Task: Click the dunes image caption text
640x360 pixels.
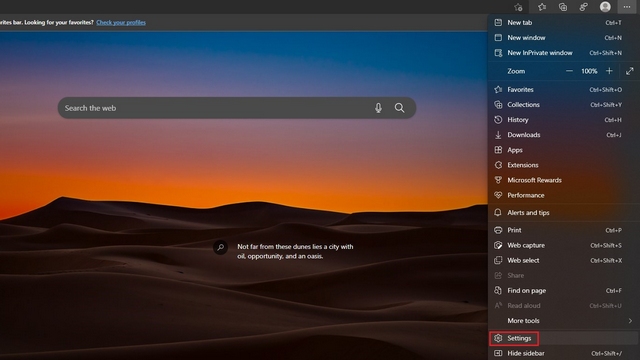Action: [295, 251]
